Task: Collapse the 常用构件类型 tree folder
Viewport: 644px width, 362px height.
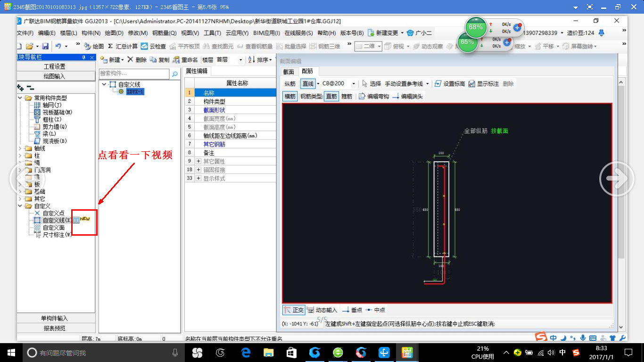Action: pyautogui.click(x=20, y=98)
